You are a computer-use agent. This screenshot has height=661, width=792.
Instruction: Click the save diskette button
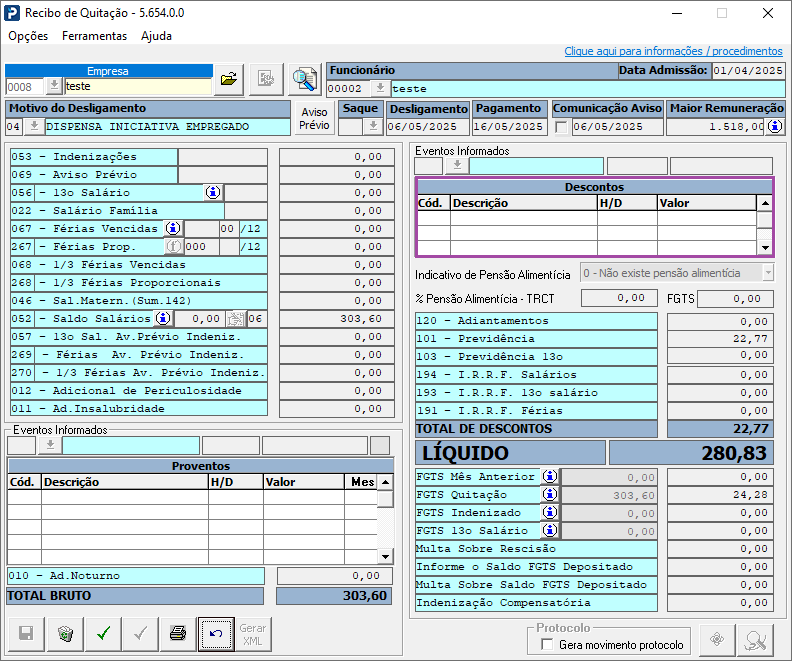tap(26, 633)
